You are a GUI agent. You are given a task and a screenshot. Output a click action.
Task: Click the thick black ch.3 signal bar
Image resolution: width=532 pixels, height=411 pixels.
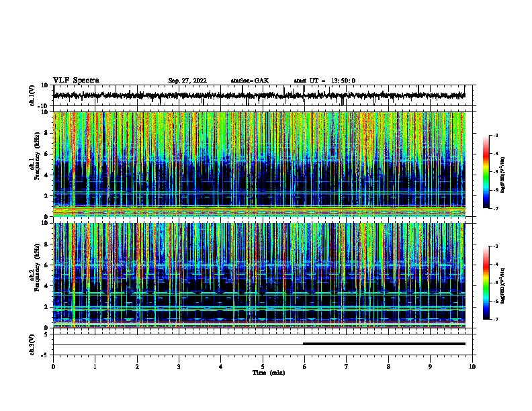coord(384,344)
